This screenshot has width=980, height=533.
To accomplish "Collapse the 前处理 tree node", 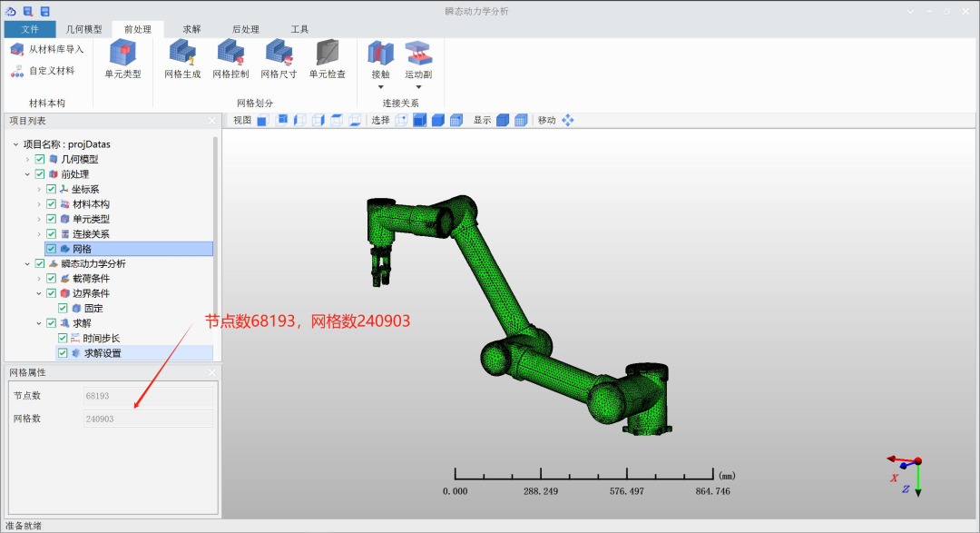I will [x=27, y=174].
